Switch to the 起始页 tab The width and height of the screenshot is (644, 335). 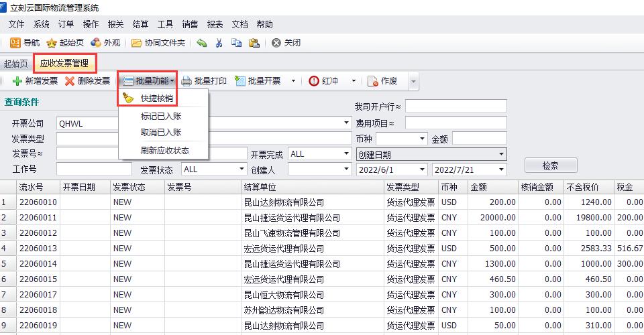[16, 64]
